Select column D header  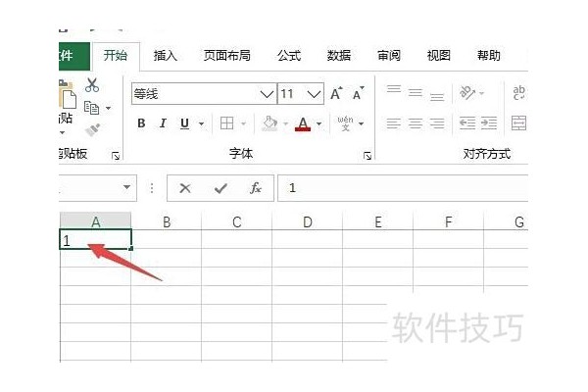pos(307,221)
